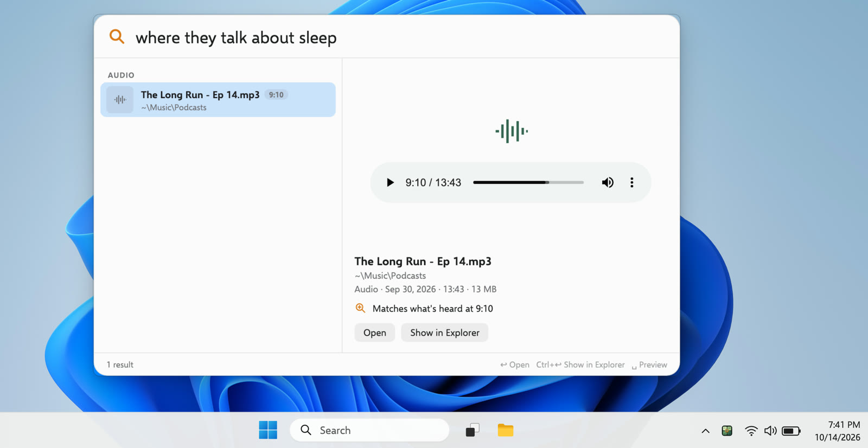This screenshot has width=868, height=448.
Task: Click the AUDIO section header
Action: (x=121, y=75)
